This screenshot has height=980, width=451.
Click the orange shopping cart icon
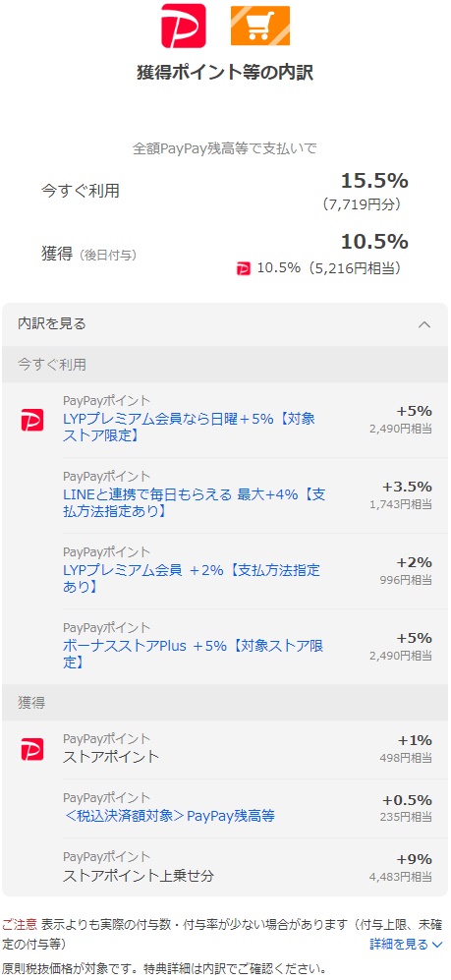click(259, 26)
